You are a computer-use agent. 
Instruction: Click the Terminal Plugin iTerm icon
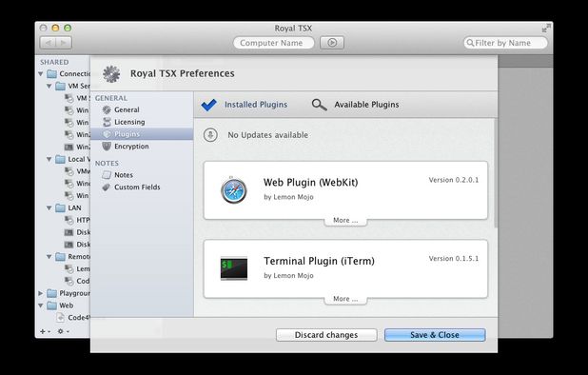pos(234,268)
